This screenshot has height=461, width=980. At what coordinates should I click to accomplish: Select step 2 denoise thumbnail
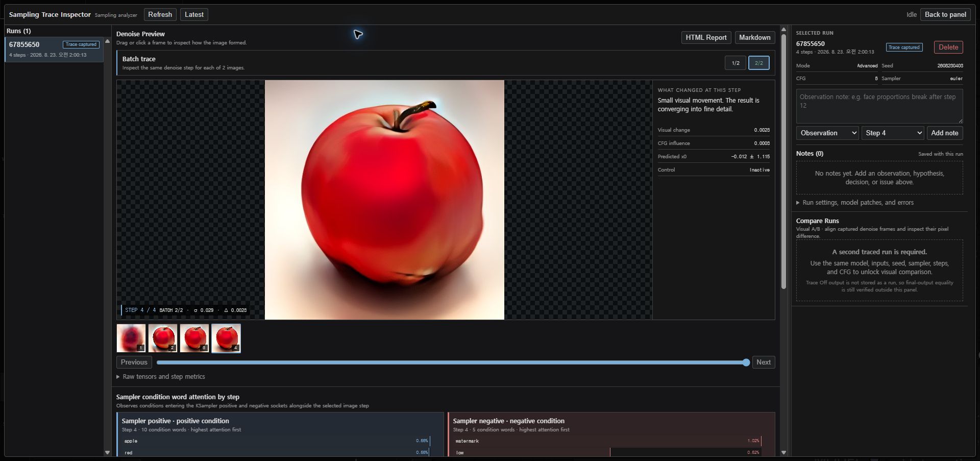click(163, 338)
